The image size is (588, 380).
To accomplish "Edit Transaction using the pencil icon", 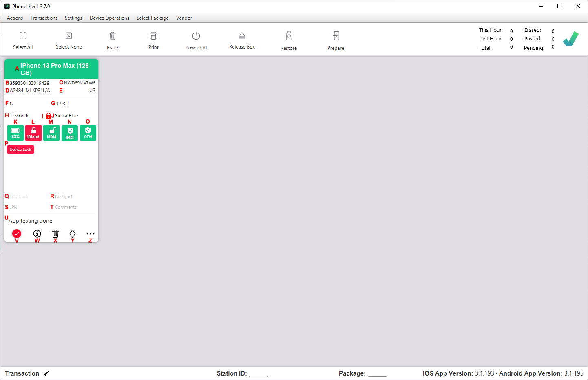I will pyautogui.click(x=46, y=373).
